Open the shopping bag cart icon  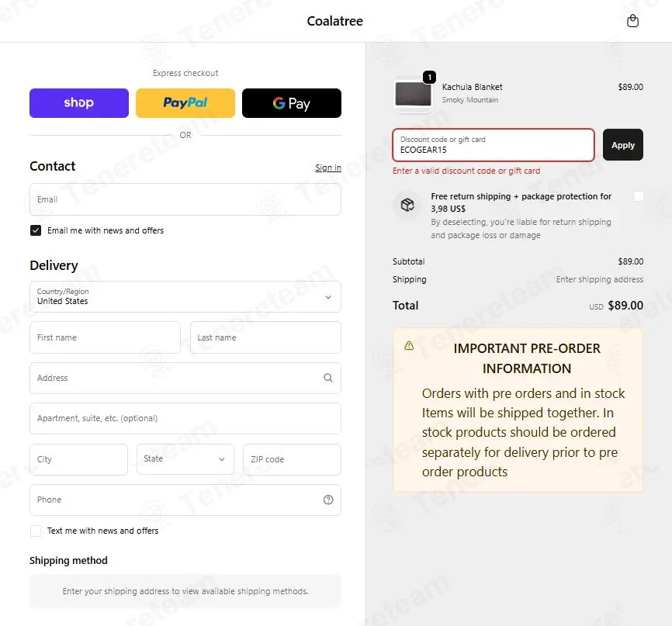[x=632, y=21]
